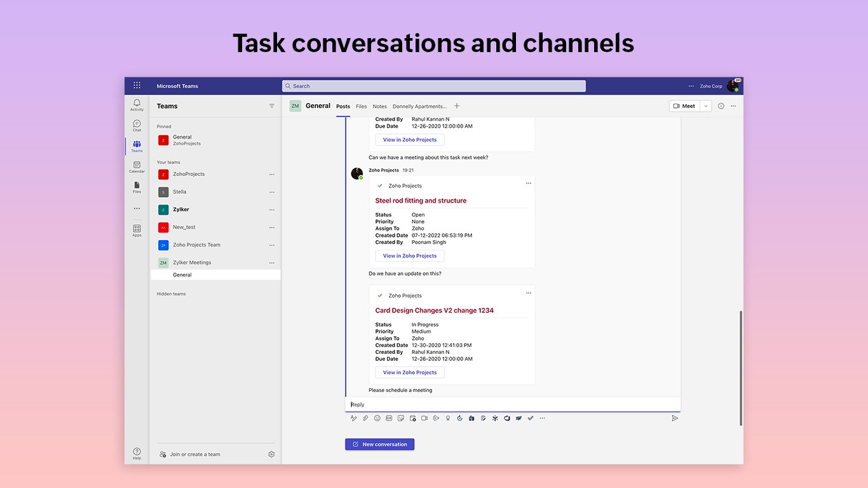Switch to the Notes tab
Screen dimensions: 868x488
[x=380, y=106]
